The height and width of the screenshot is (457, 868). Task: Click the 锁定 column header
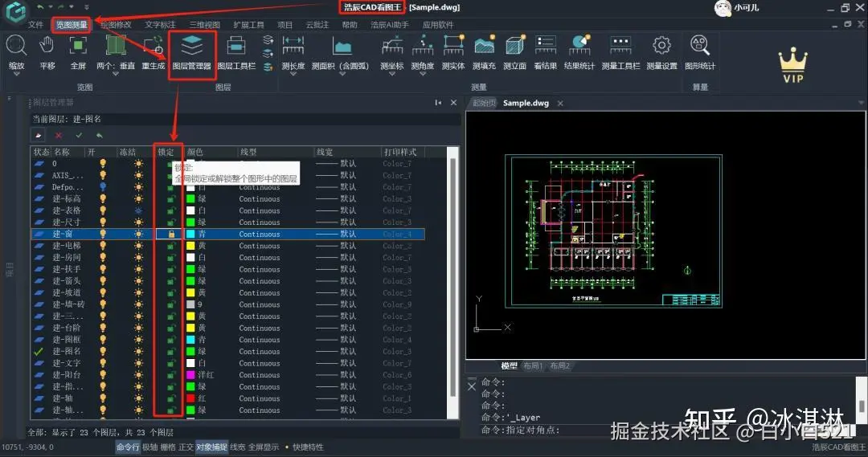(166, 152)
